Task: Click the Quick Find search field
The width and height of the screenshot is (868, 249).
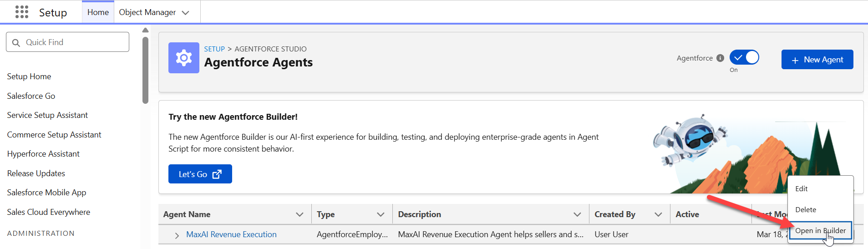Action: point(67,42)
